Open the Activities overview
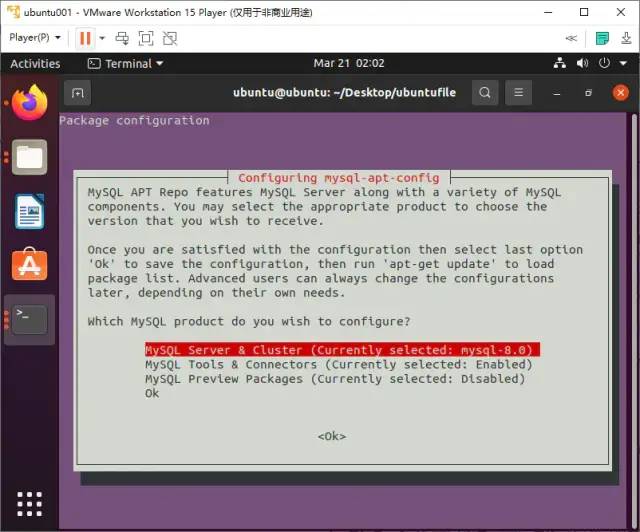The image size is (640, 532). tap(35, 64)
